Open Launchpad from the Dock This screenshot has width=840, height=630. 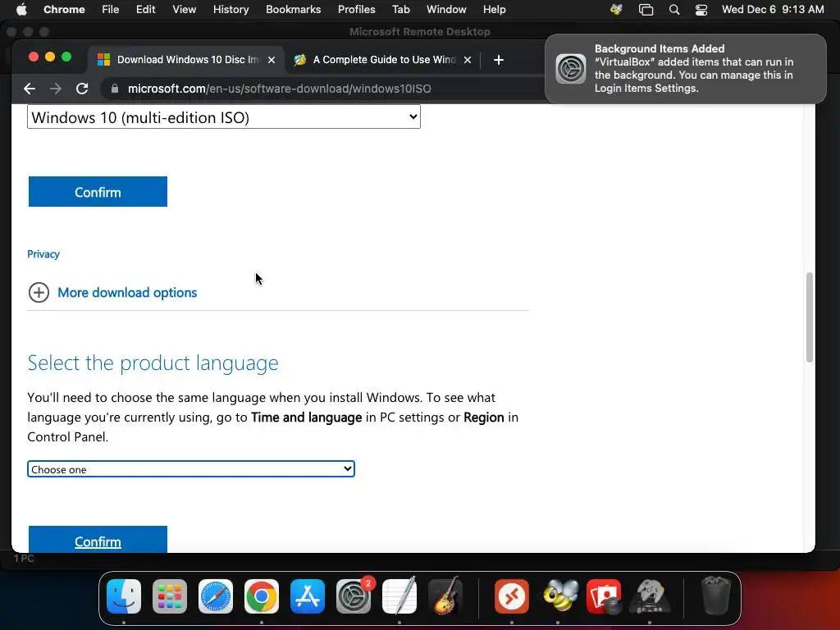170,596
